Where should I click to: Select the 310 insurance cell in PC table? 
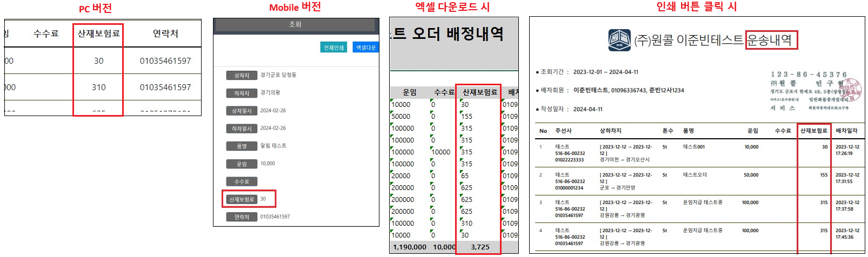98,87
